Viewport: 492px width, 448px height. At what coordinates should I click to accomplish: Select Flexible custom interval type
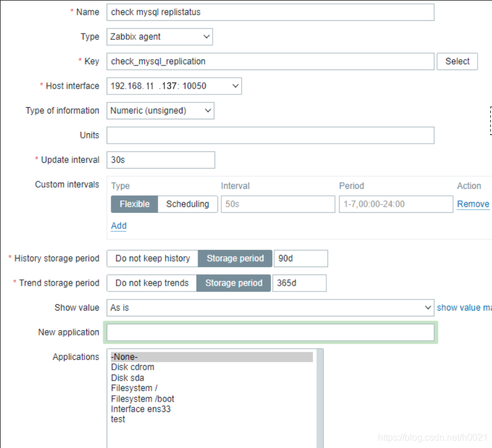coord(134,204)
